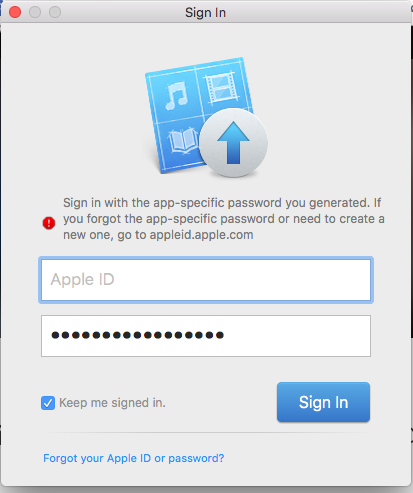This screenshot has height=493, width=413.
Task: Click the music note on the app icon
Action: (x=176, y=96)
